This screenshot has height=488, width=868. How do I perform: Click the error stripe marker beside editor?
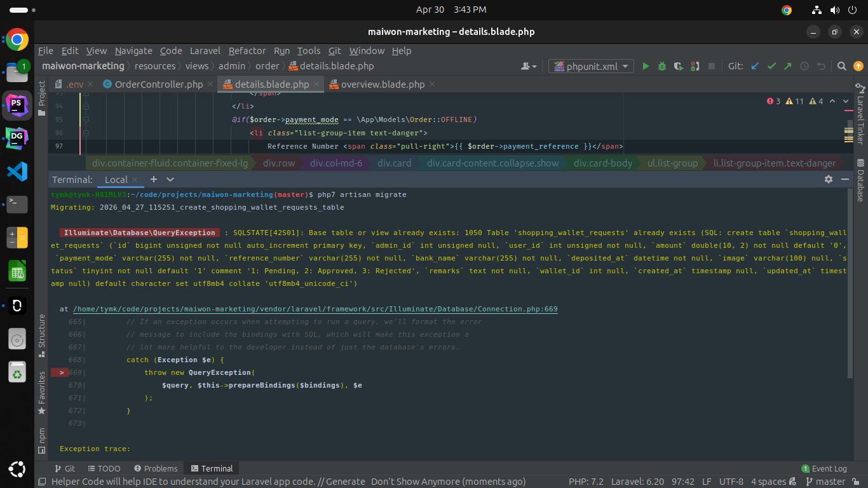(x=848, y=110)
